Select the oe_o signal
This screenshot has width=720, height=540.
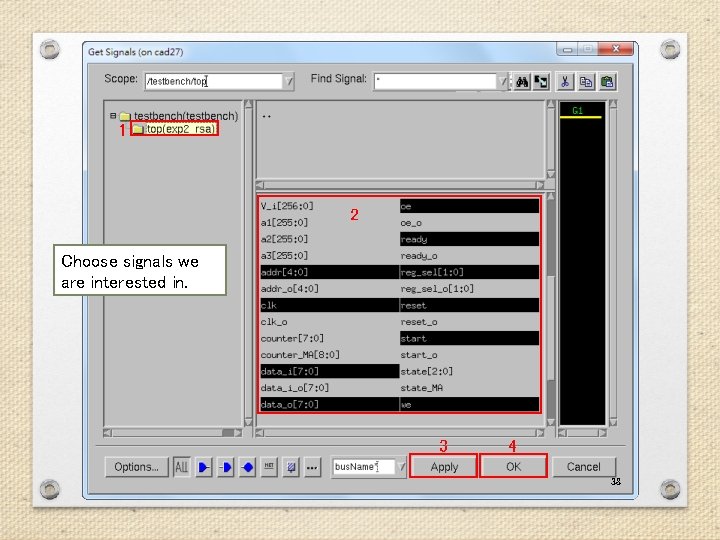click(469, 223)
